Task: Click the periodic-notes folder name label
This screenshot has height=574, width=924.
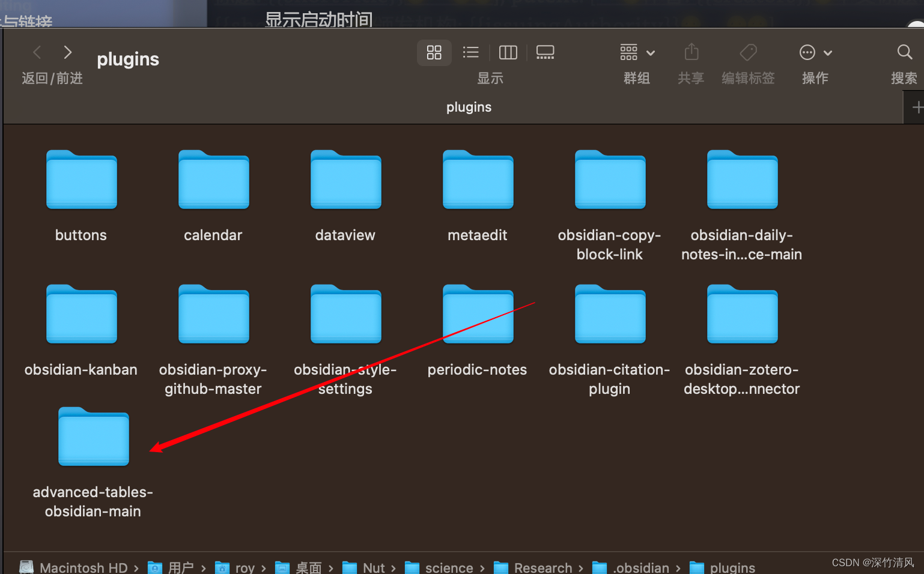Action: tap(477, 370)
